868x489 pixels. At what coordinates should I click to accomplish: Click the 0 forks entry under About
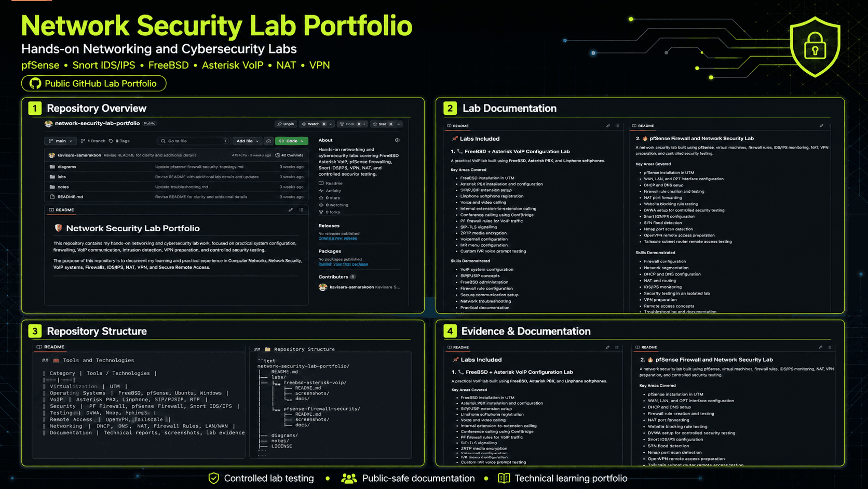(x=330, y=212)
